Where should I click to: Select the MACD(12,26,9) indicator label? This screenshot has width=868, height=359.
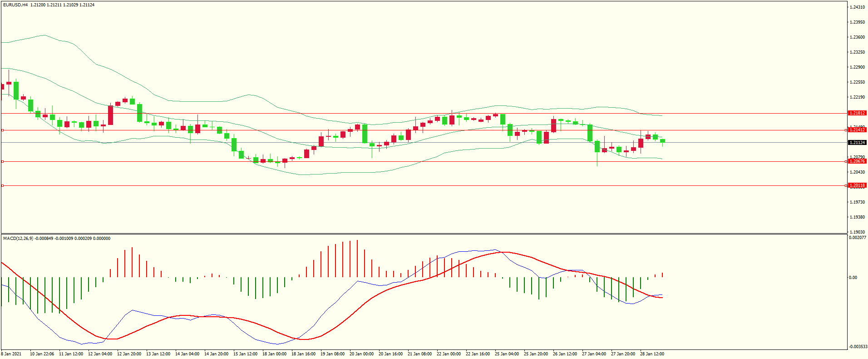(18, 239)
